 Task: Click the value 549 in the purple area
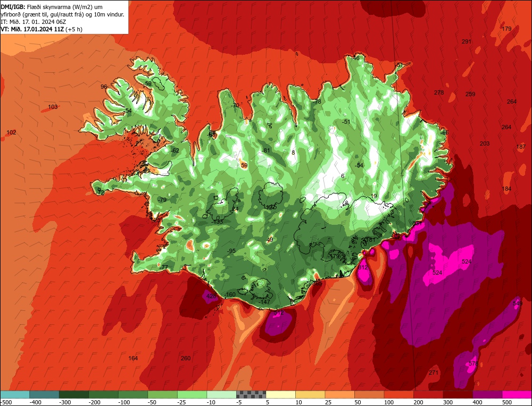pos(518,303)
